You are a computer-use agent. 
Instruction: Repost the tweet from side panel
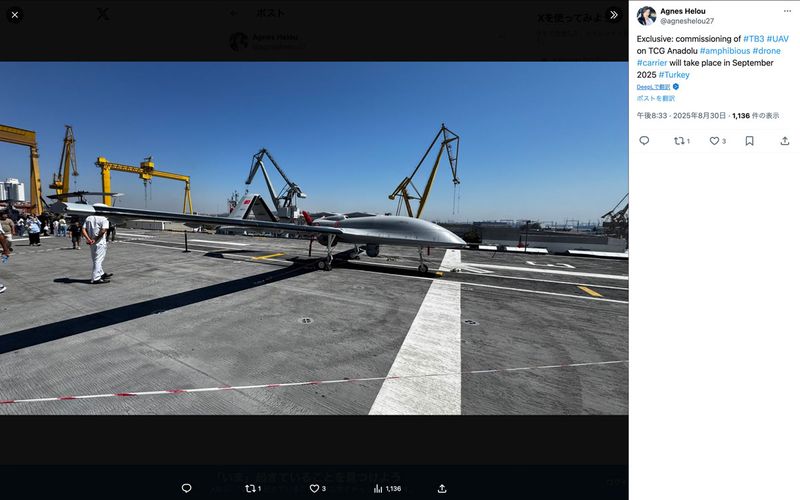[x=680, y=141]
